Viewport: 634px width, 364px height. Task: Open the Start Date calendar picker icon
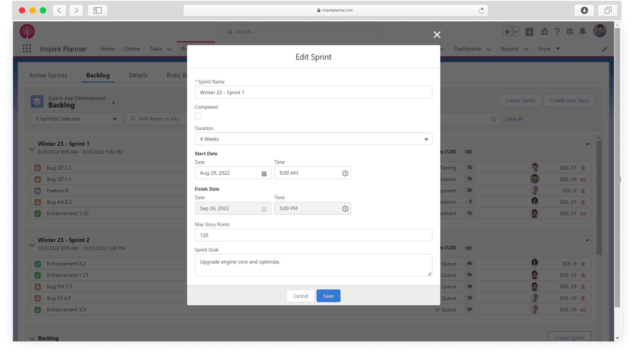click(264, 174)
